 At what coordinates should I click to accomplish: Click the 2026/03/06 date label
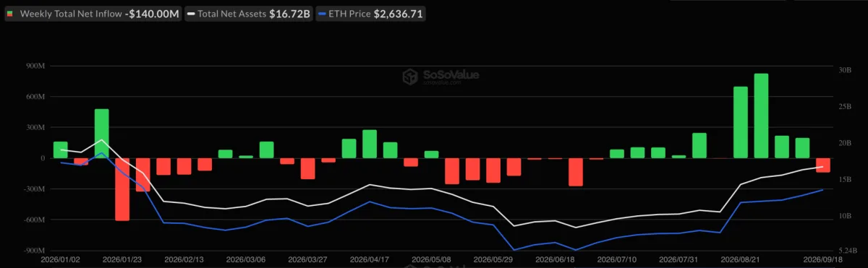(x=246, y=259)
